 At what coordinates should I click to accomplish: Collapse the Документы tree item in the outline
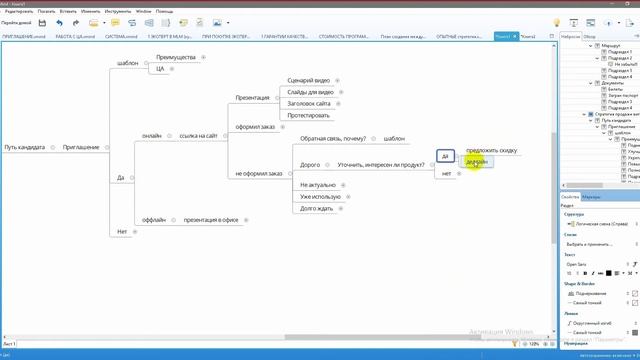(591, 83)
